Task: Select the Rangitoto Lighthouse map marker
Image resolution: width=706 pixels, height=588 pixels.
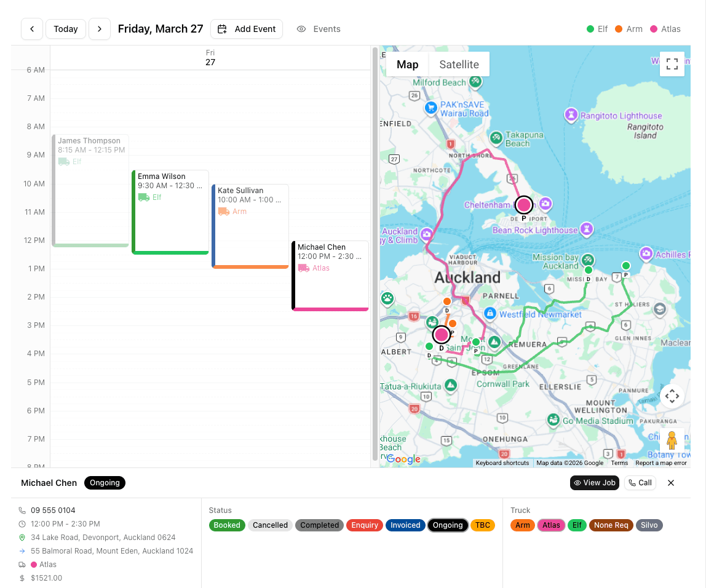Action: (x=571, y=115)
